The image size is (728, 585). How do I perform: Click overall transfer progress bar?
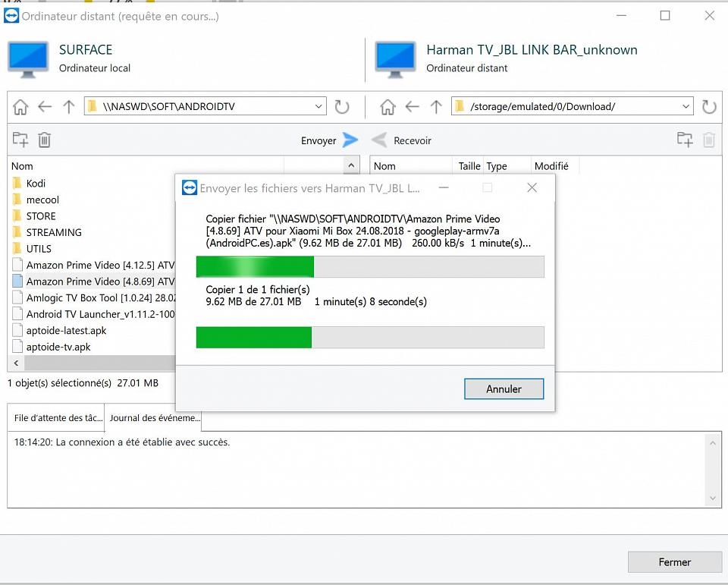pyautogui.click(x=370, y=338)
